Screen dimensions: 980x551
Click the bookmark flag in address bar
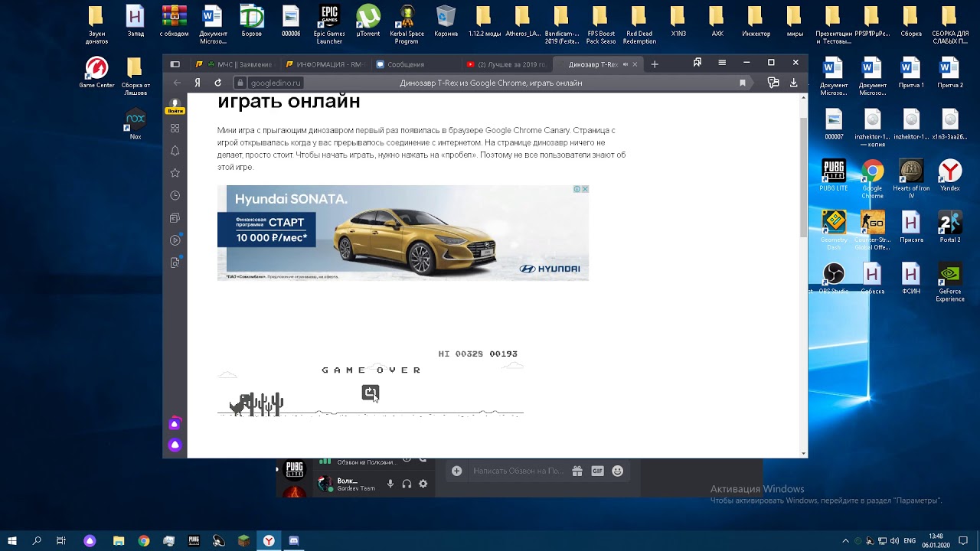[743, 83]
